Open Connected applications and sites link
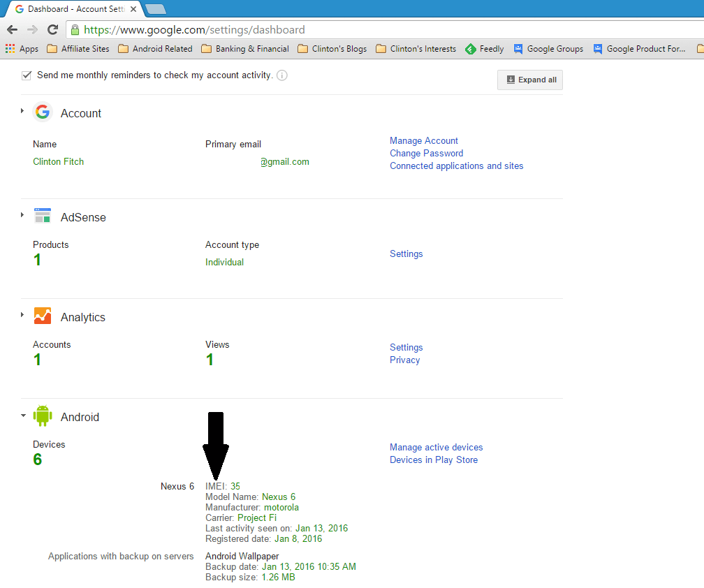This screenshot has width=704, height=588. tap(457, 166)
